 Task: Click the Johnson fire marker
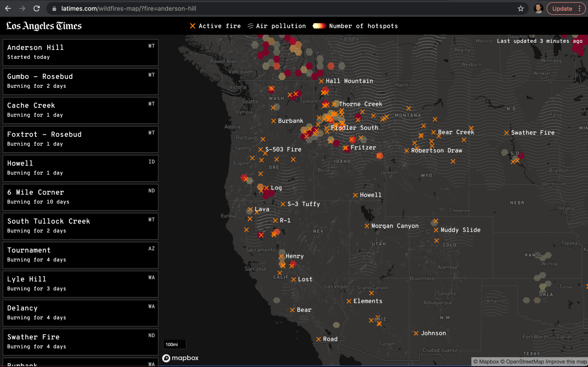point(416,333)
